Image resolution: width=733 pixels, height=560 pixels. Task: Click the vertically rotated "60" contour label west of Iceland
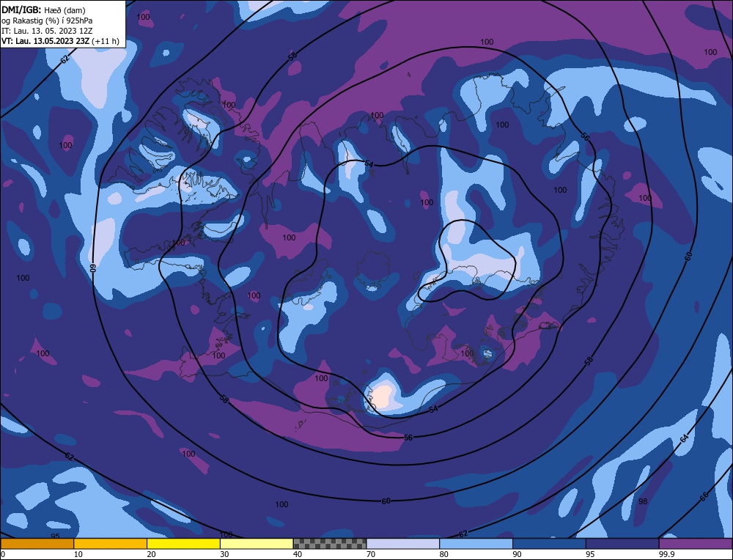click(x=92, y=268)
